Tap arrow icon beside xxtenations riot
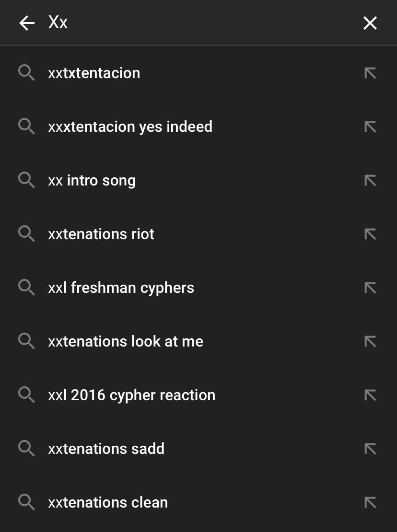The height and width of the screenshot is (532, 397). 370,234
